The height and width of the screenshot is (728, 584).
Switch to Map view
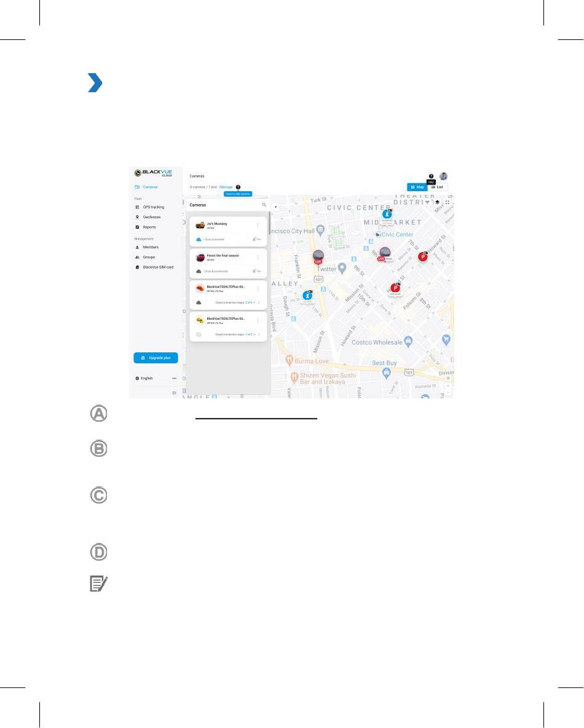[417, 187]
